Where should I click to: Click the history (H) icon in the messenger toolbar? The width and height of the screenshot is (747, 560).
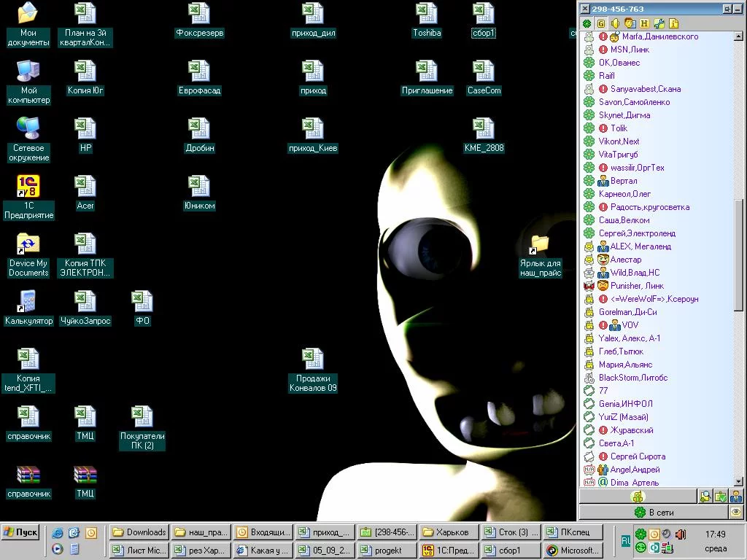[645, 23]
